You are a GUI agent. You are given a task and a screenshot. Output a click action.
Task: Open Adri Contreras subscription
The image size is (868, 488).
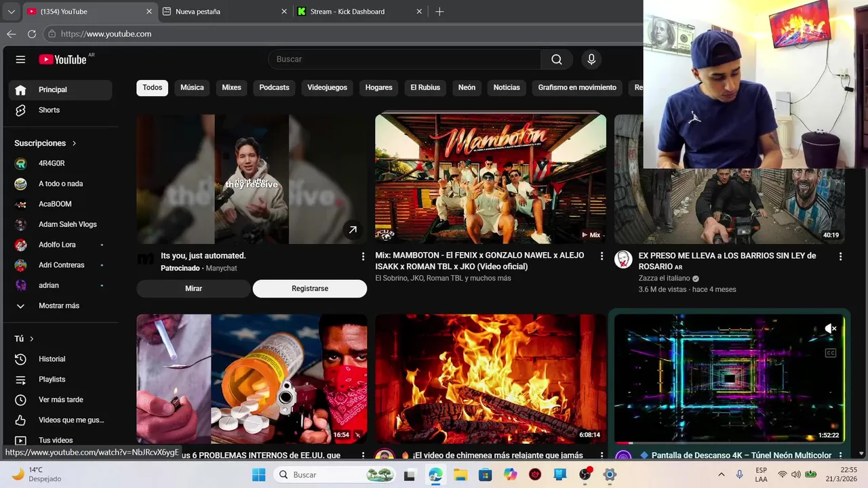(x=60, y=265)
